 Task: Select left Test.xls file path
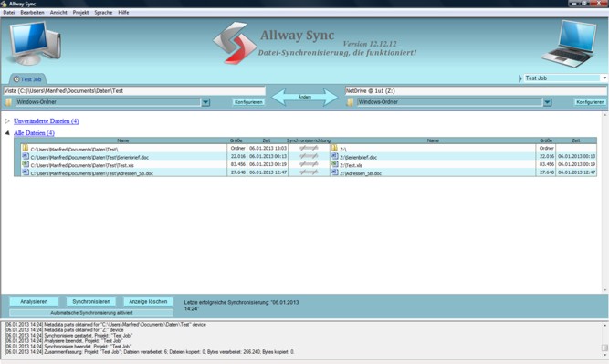[82, 165]
